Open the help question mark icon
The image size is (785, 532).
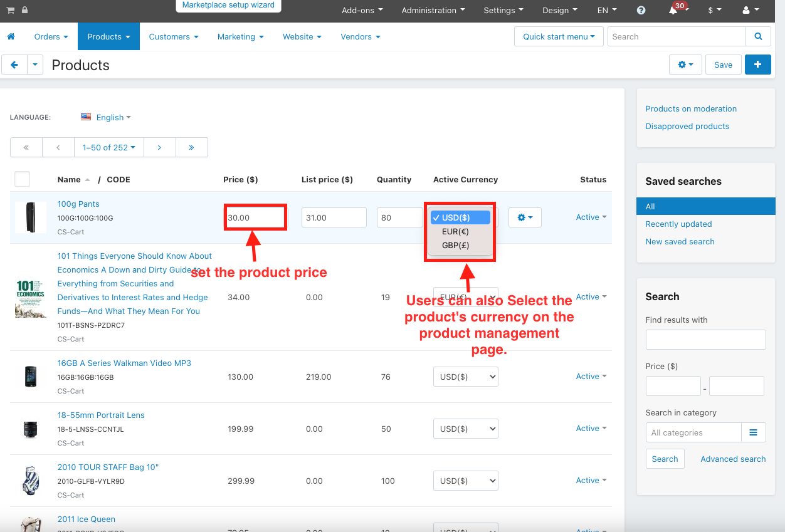point(641,10)
